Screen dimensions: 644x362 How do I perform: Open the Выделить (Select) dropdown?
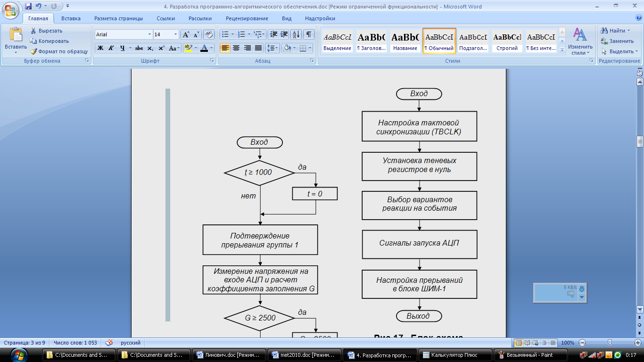click(x=619, y=51)
